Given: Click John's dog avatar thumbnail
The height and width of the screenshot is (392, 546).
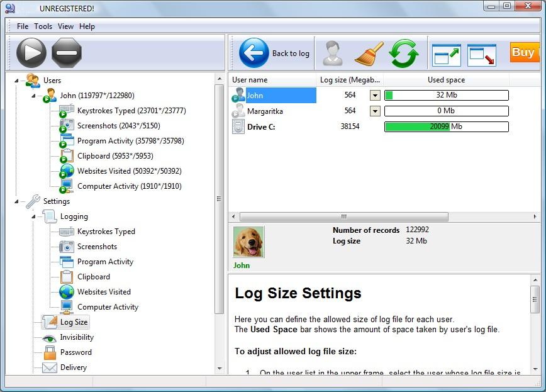Looking at the screenshot, I should [248, 242].
